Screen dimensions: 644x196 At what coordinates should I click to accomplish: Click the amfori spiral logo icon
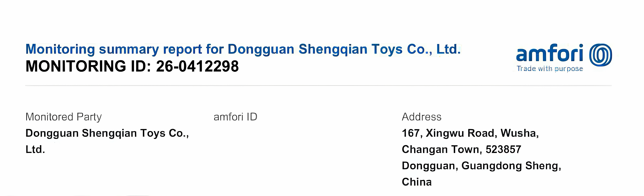(600, 55)
